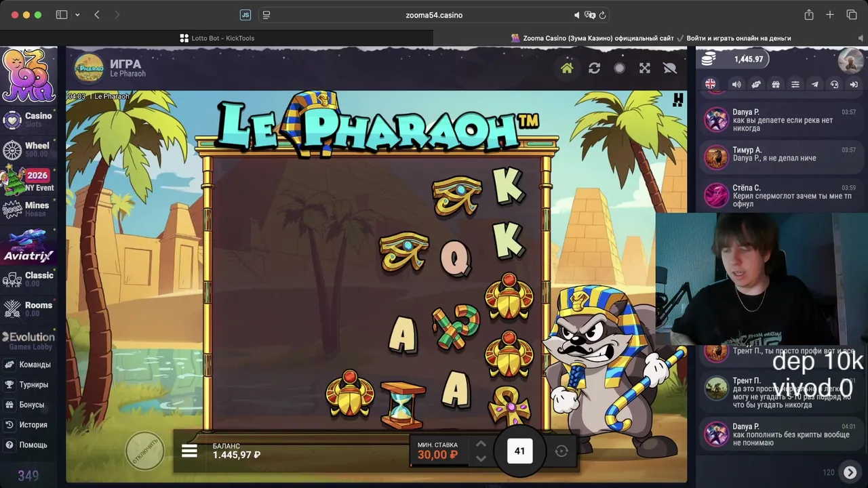Click the logout arrow icon
Screen dimensions: 868x488
coord(854,85)
